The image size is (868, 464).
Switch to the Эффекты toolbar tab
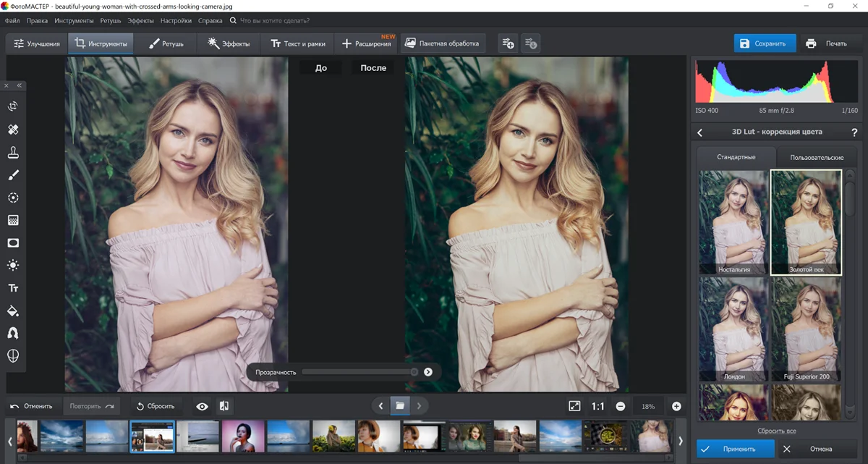point(229,43)
